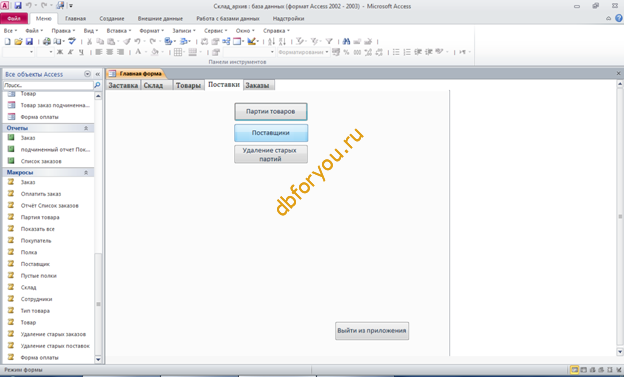Open the Справка menu dropdown
The image size is (624, 377).
click(276, 31)
